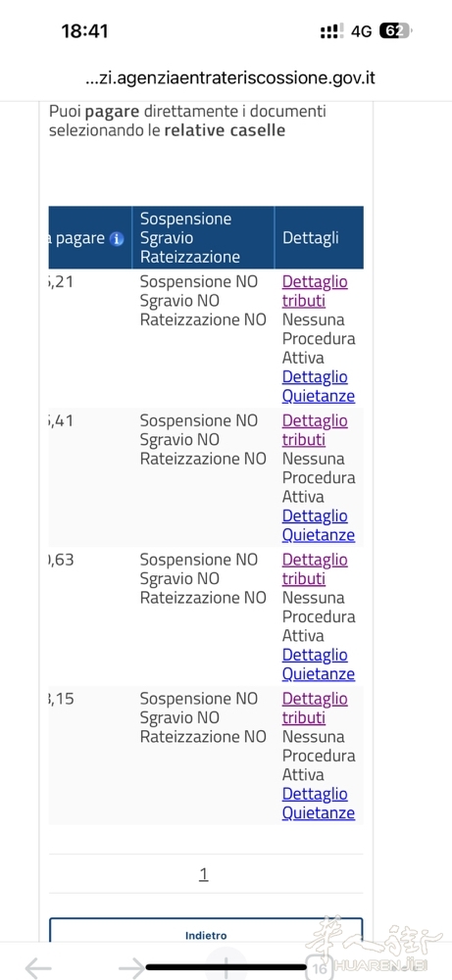Open Dettaglio Quietanze for the ,15 row
Screen dimensions: 452x980
point(319,803)
